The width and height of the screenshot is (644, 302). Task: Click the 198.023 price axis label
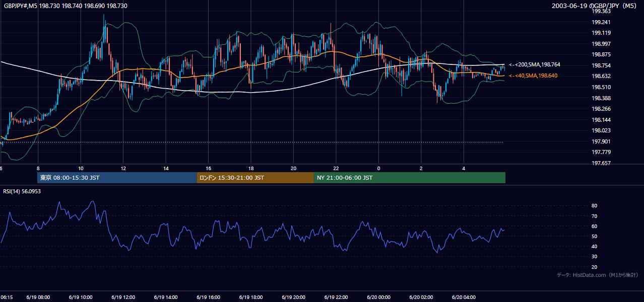pyautogui.click(x=601, y=130)
